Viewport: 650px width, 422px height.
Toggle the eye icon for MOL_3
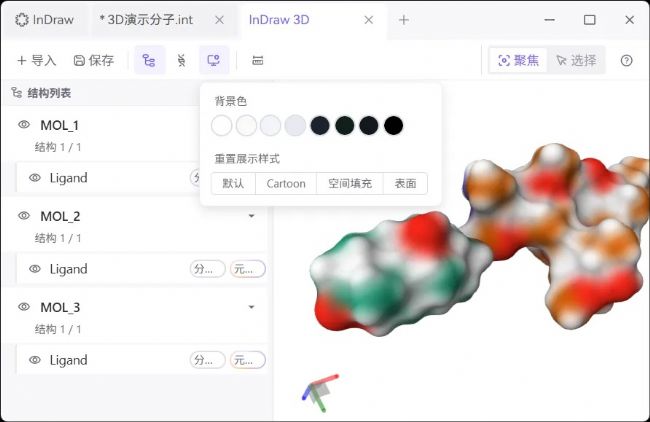pyautogui.click(x=24, y=307)
